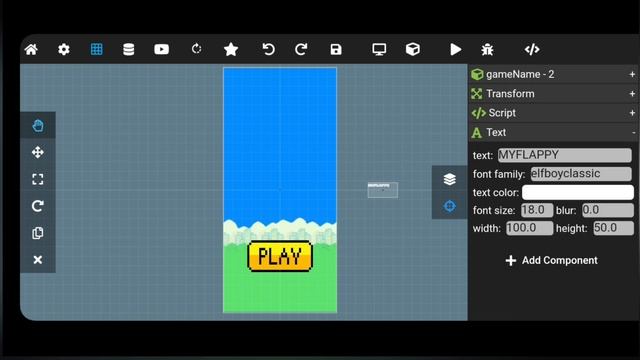
Task: Select the scale frame tool
Action: tap(38, 179)
